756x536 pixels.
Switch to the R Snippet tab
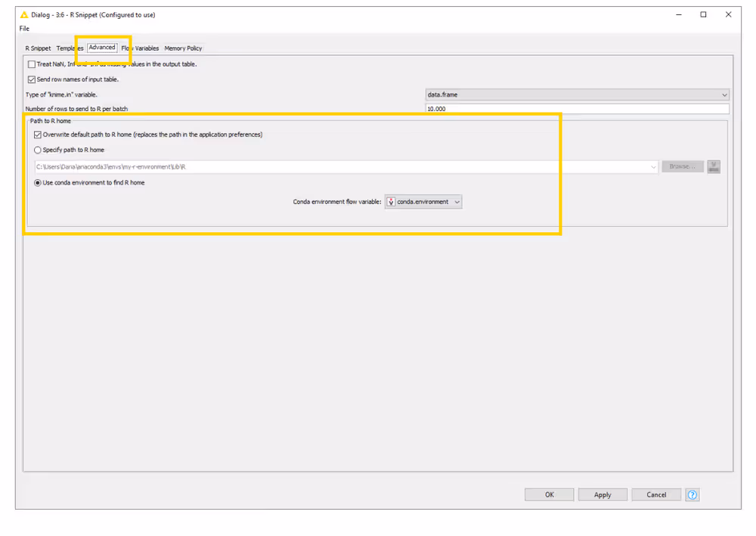[x=38, y=48]
